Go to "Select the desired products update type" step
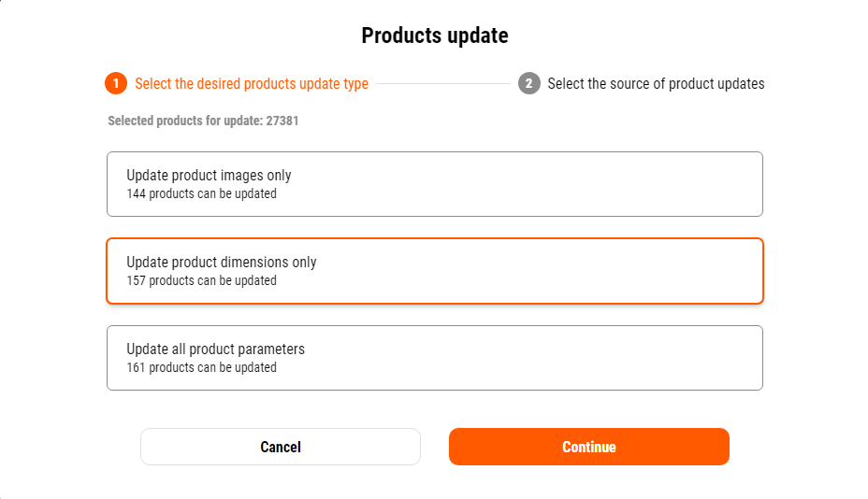Screen dimensions: 868x499 click(252, 84)
